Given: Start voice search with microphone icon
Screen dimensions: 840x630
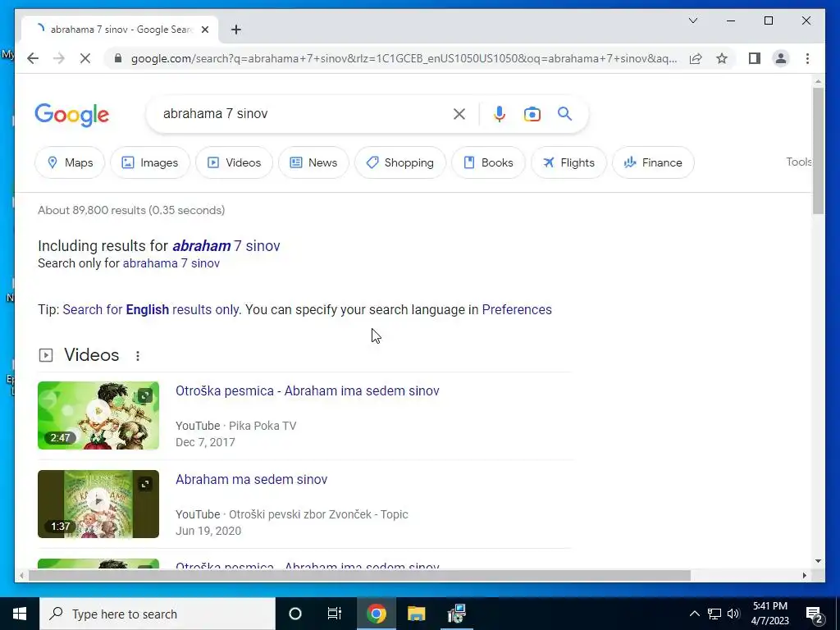Looking at the screenshot, I should pyautogui.click(x=500, y=113).
